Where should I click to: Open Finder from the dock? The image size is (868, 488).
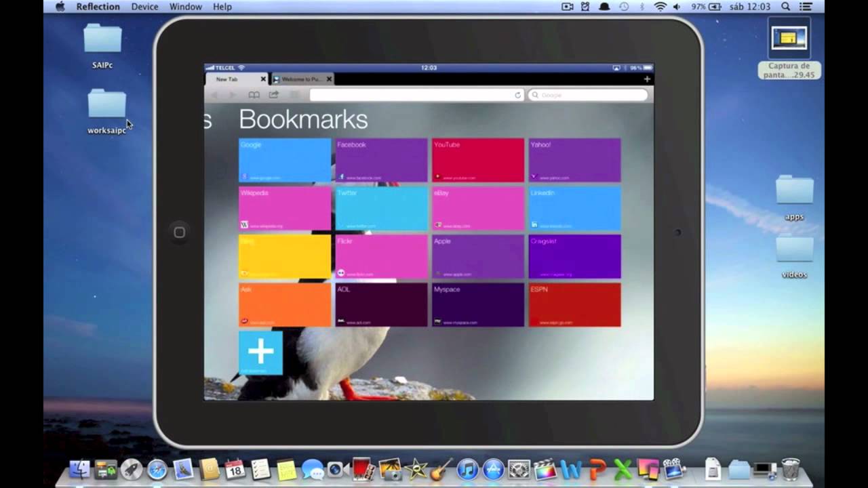coord(80,469)
